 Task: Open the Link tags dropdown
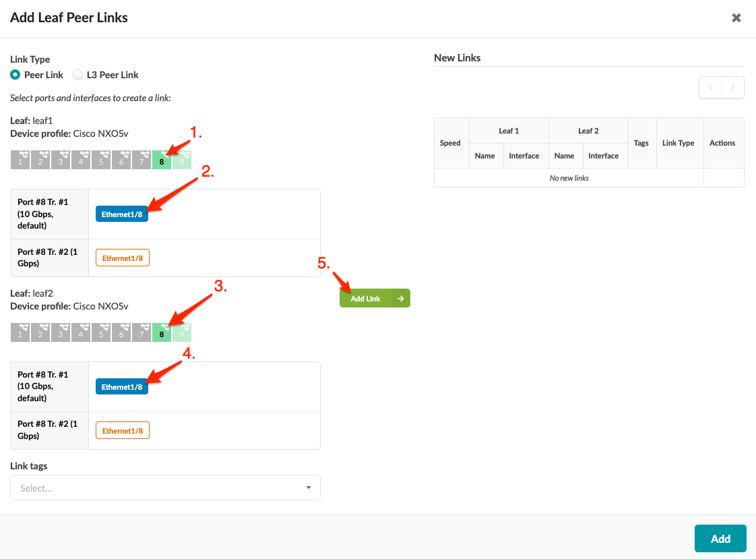pos(165,488)
